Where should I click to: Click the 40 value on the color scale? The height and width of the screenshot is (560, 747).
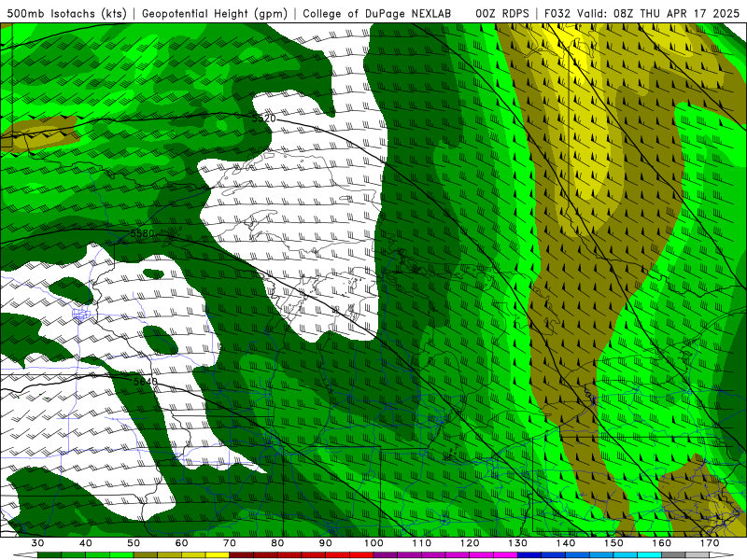[86, 543]
